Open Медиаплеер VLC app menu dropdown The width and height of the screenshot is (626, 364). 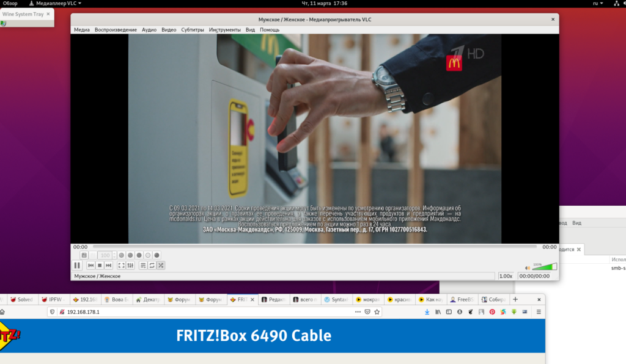[x=55, y=3]
